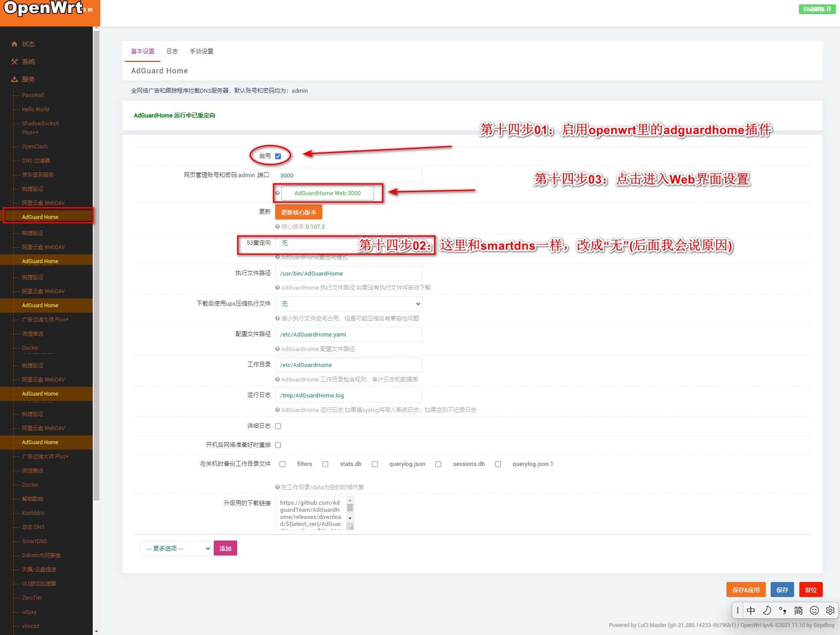Click the download-tray icon beside 服务
This screenshot has height=635, width=840.
(15, 79)
